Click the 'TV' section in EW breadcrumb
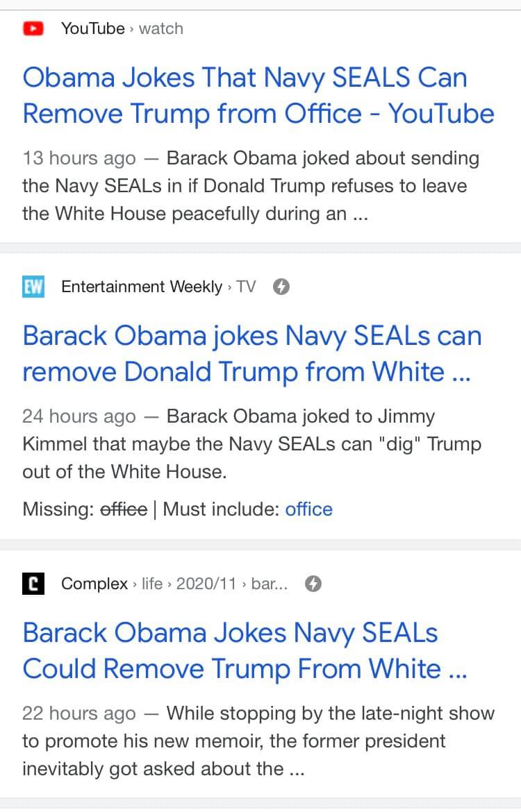This screenshot has width=521, height=812. point(246,287)
